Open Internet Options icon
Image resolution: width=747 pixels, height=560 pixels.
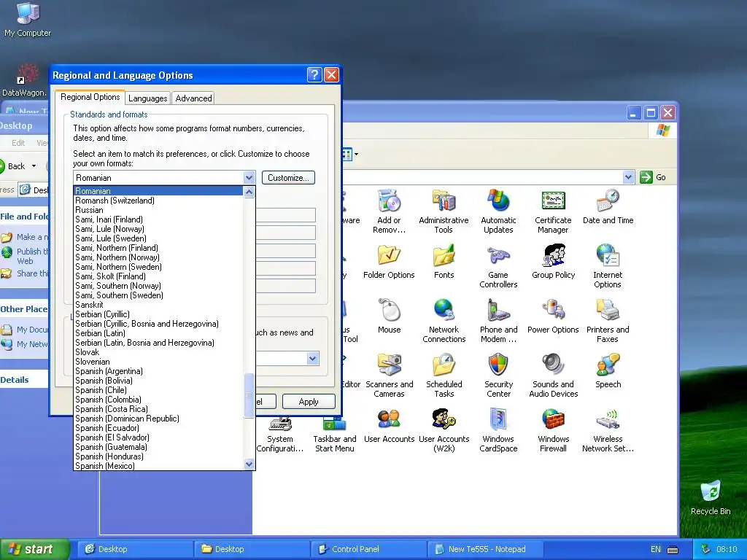tap(608, 266)
